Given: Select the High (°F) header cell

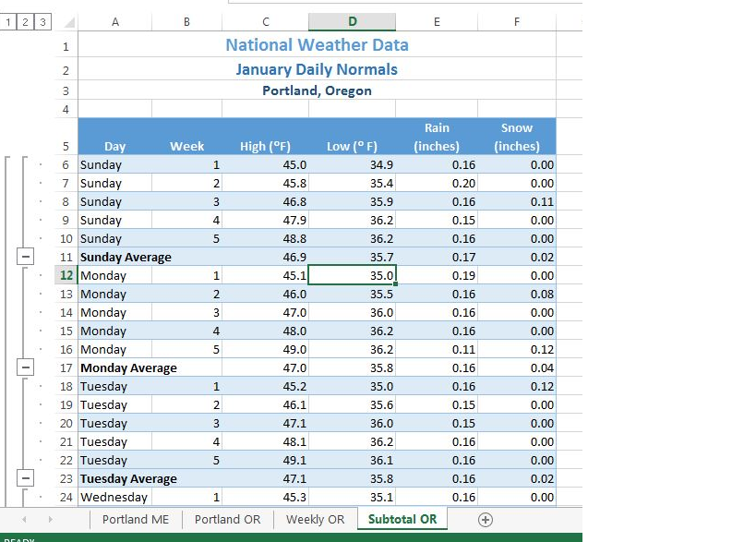Looking at the screenshot, I should click(x=265, y=137).
